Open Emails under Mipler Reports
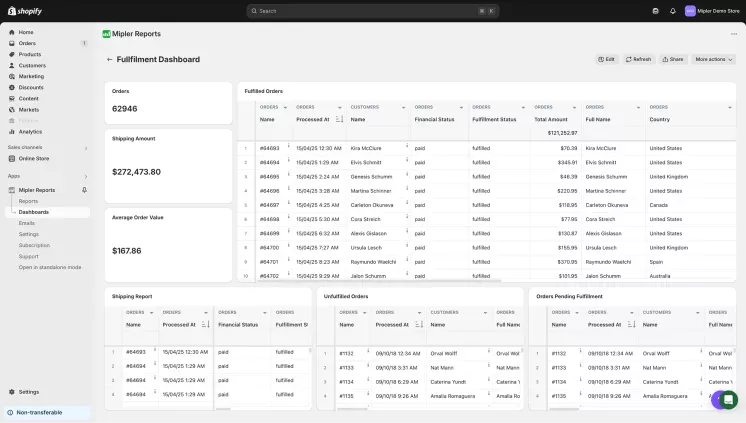 click(x=27, y=223)
